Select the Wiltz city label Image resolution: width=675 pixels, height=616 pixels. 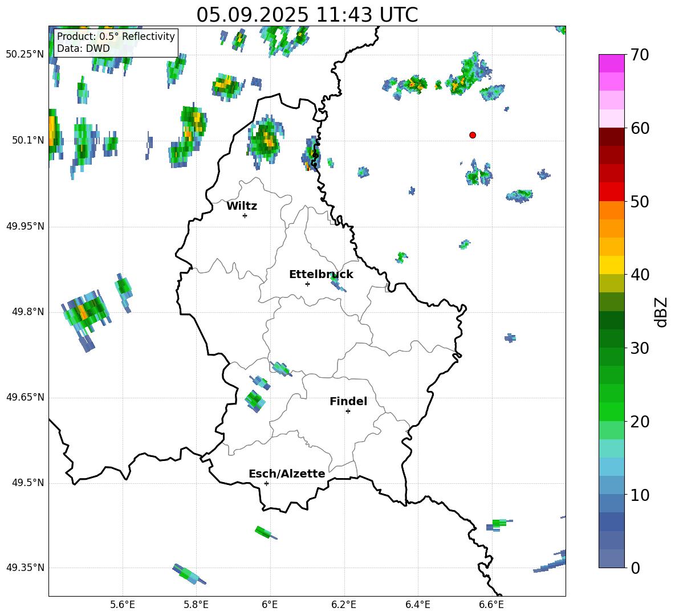(x=242, y=206)
